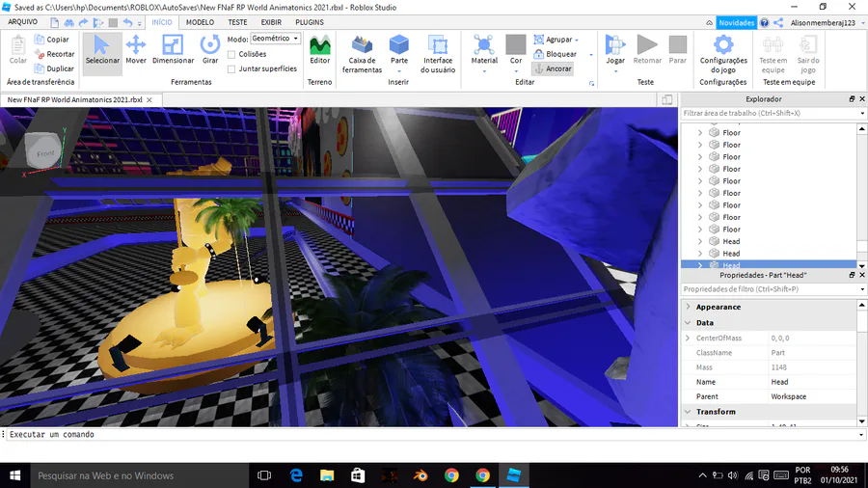Click the Name value Head
868x488 pixels.
pos(779,382)
